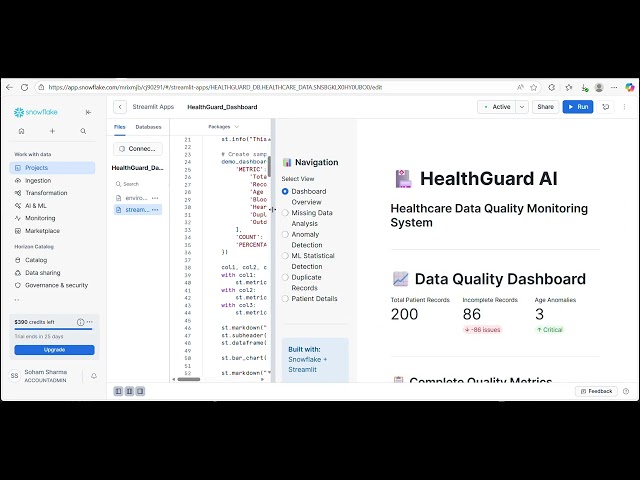Image resolution: width=640 pixels, height=480 pixels.
Task: Click the plus create icon
Action: (52, 131)
